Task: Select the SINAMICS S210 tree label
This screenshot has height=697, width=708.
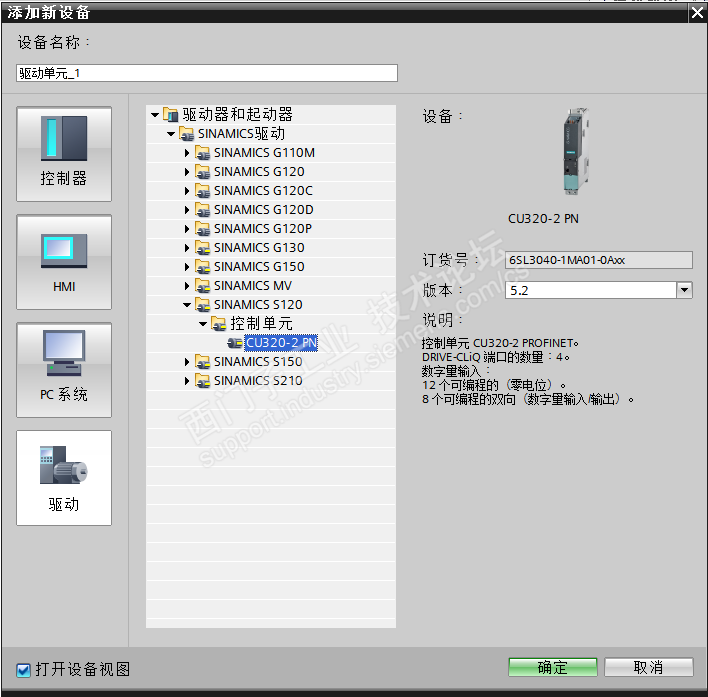Action: point(258,381)
